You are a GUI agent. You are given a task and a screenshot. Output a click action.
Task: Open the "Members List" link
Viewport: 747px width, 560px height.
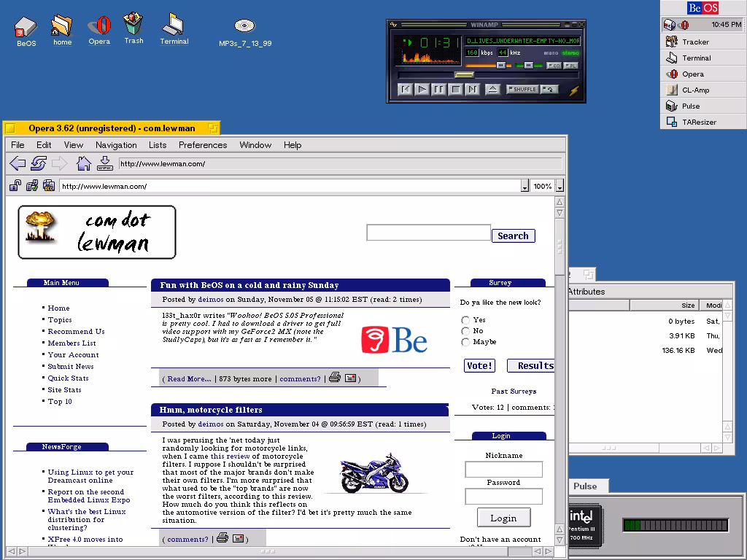pyautogui.click(x=71, y=343)
